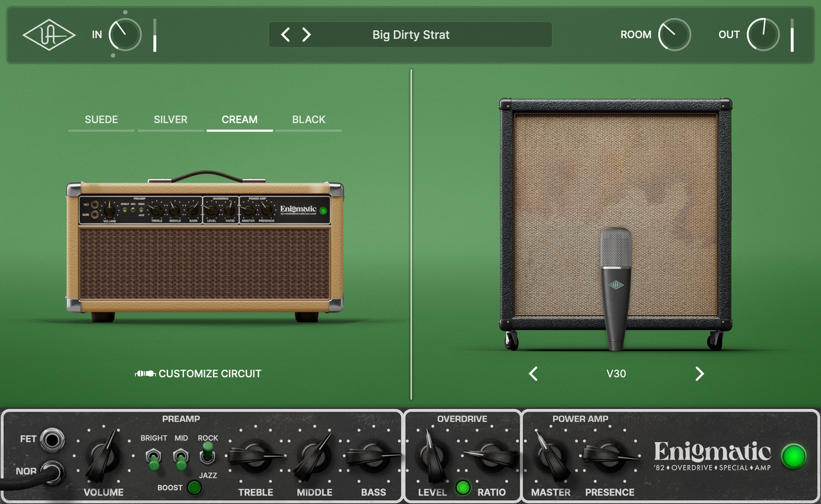This screenshot has width=821, height=504.
Task: Plug into the FET input jack
Action: (x=52, y=441)
